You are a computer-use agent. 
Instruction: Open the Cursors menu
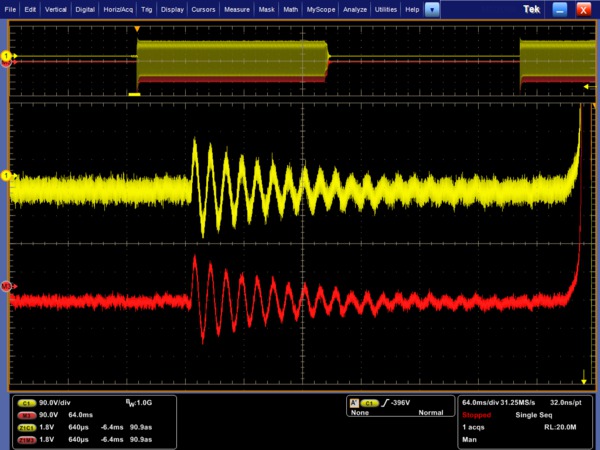pyautogui.click(x=202, y=9)
